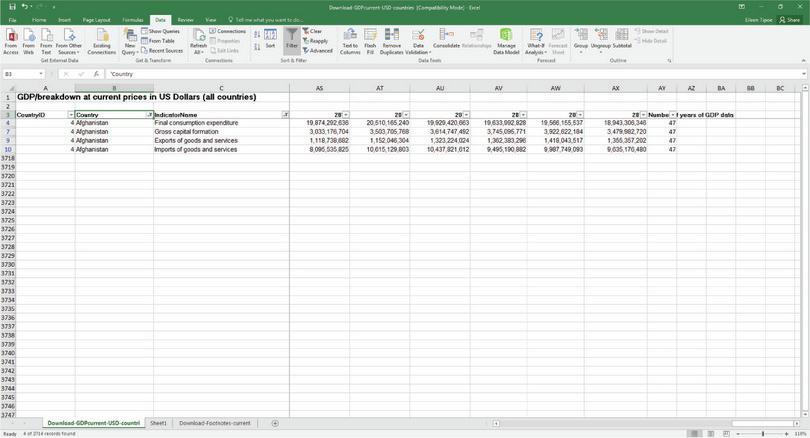Viewport: 810px width, 438px height.
Task: Click the zoom slider in the status bar
Action: pos(763,433)
